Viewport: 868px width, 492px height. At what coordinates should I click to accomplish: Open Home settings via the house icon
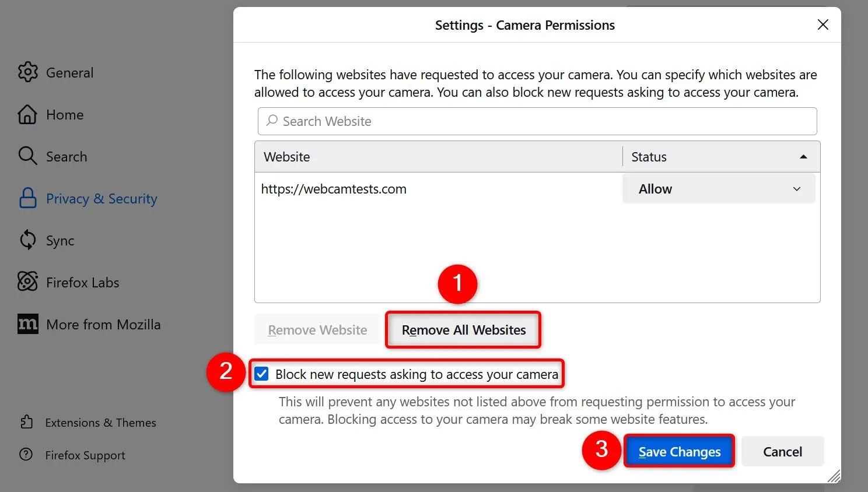(27, 114)
